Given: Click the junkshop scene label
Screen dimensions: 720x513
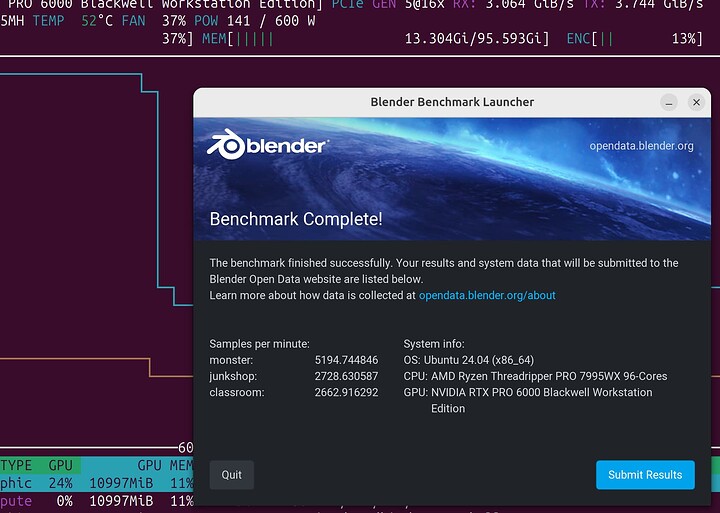Looking at the screenshot, I should tap(233, 376).
